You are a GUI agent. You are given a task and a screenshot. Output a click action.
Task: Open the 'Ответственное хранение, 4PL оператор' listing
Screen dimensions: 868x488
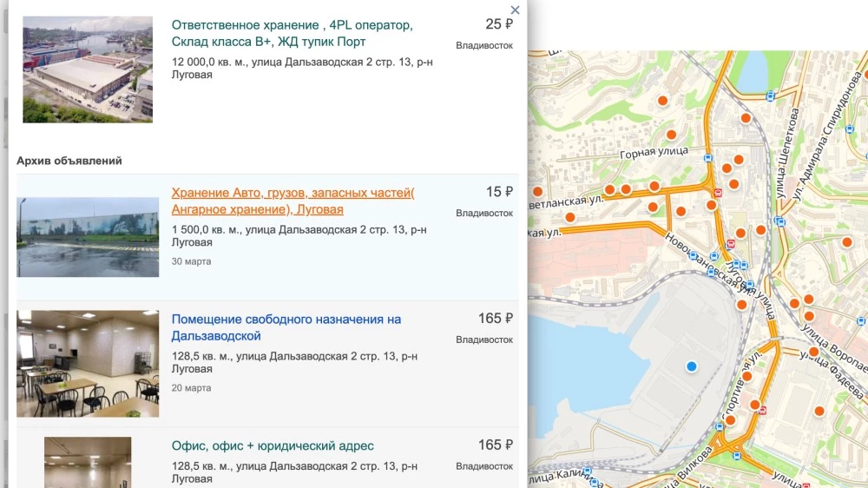292,33
